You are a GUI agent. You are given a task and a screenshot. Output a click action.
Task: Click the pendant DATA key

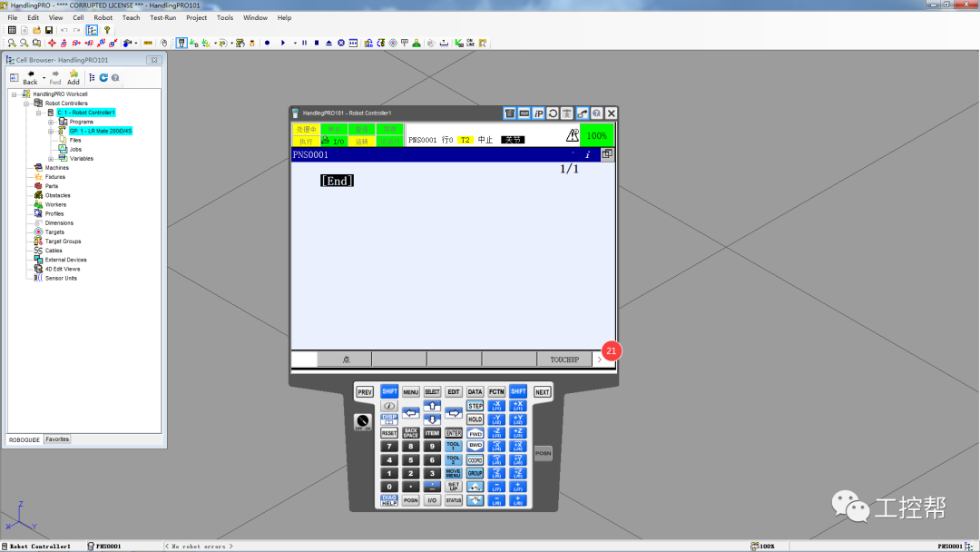click(475, 392)
